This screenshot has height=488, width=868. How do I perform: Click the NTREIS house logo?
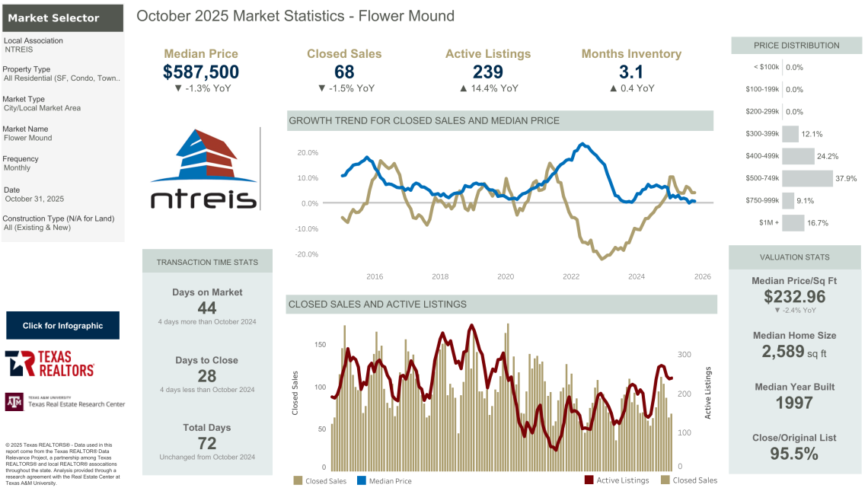(204, 169)
